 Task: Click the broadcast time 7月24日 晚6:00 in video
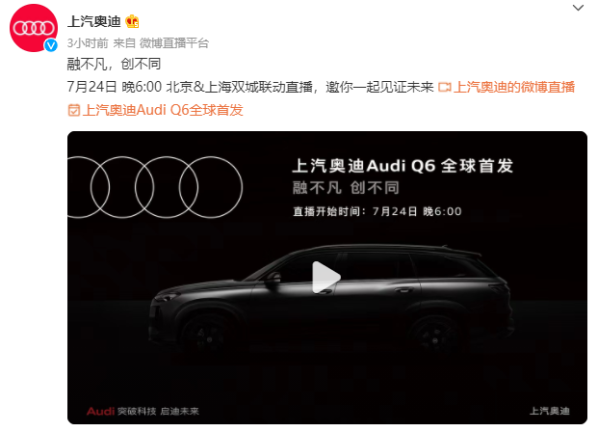(417, 211)
